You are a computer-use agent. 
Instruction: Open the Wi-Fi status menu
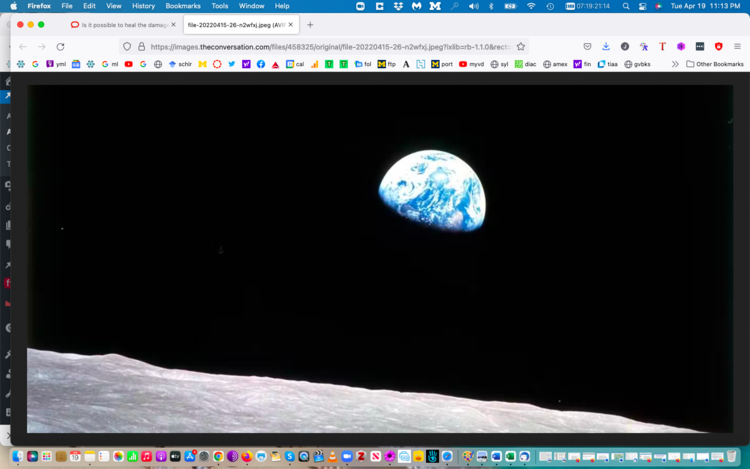pyautogui.click(x=531, y=6)
